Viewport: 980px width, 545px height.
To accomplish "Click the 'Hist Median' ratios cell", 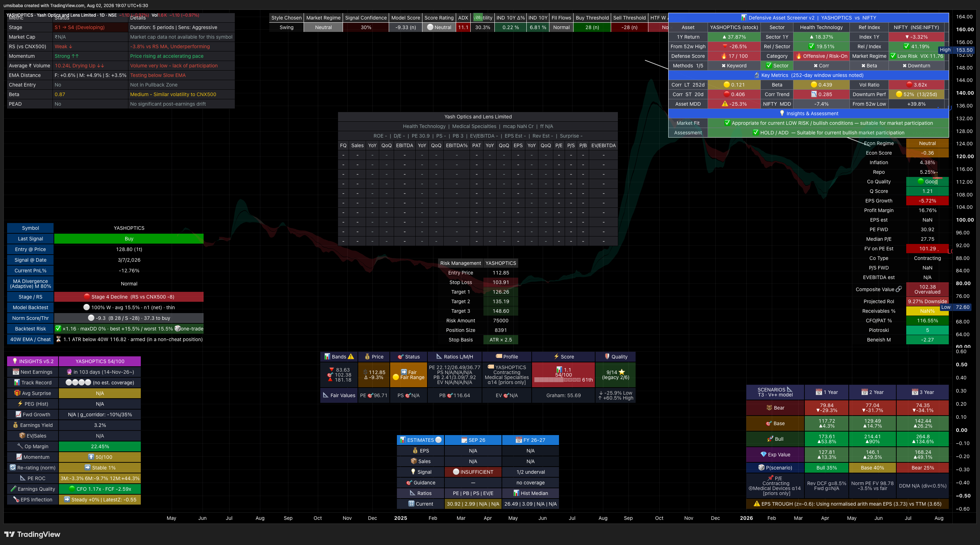I will tap(530, 493).
